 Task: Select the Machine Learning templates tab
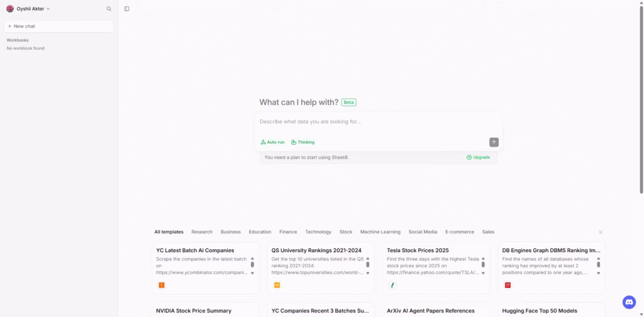[380, 232]
